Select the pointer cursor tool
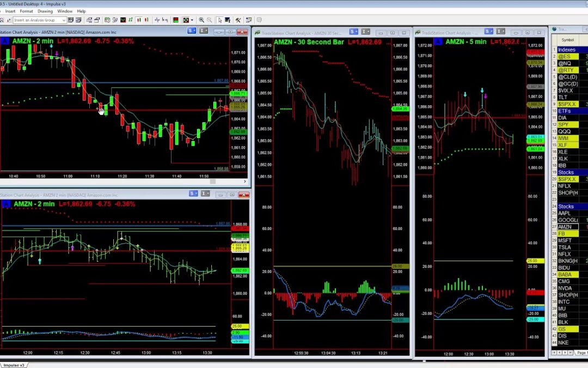Image resolution: width=588 pixels, height=368 pixels. [x=220, y=20]
